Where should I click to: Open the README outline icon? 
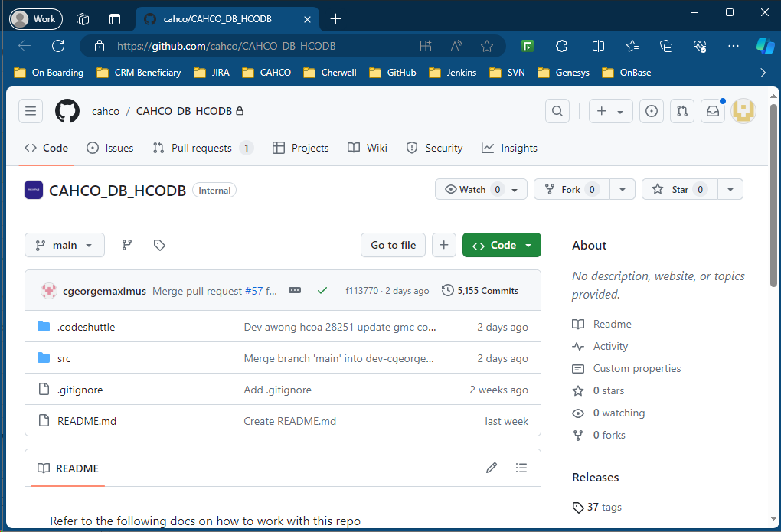tap(521, 468)
